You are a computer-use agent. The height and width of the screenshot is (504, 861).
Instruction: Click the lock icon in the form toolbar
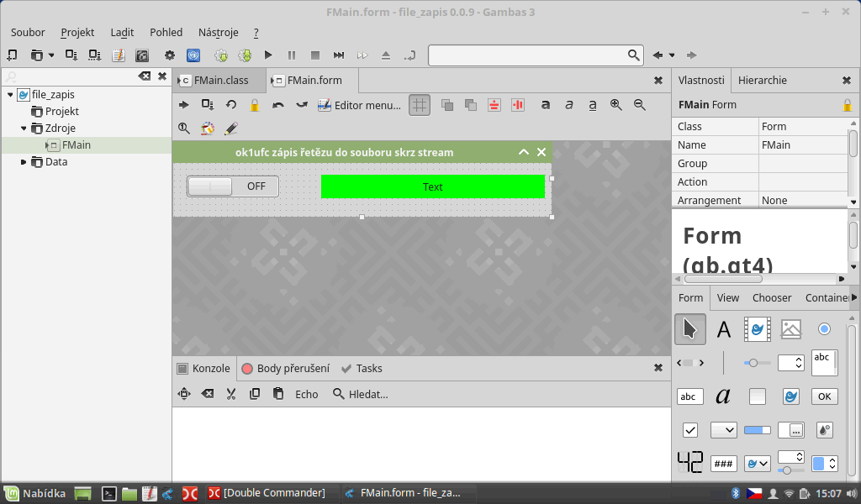[254, 105]
